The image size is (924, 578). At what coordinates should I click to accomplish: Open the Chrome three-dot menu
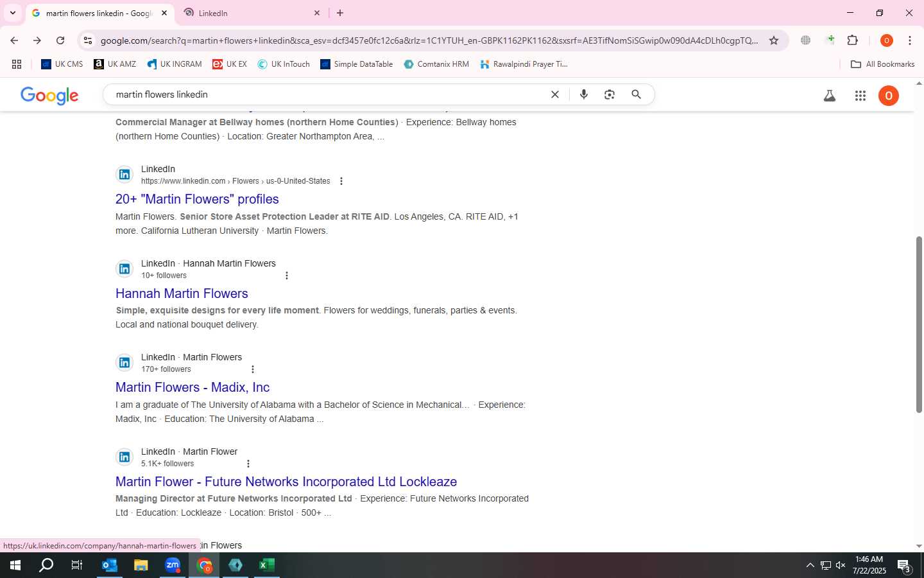pyautogui.click(x=910, y=40)
